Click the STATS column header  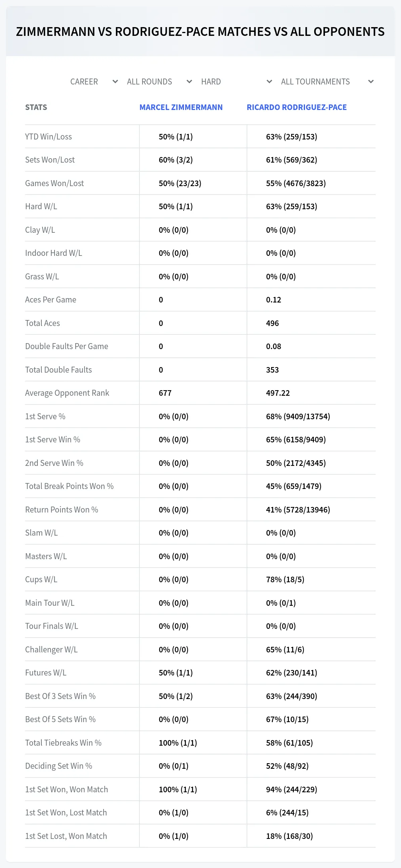36,107
